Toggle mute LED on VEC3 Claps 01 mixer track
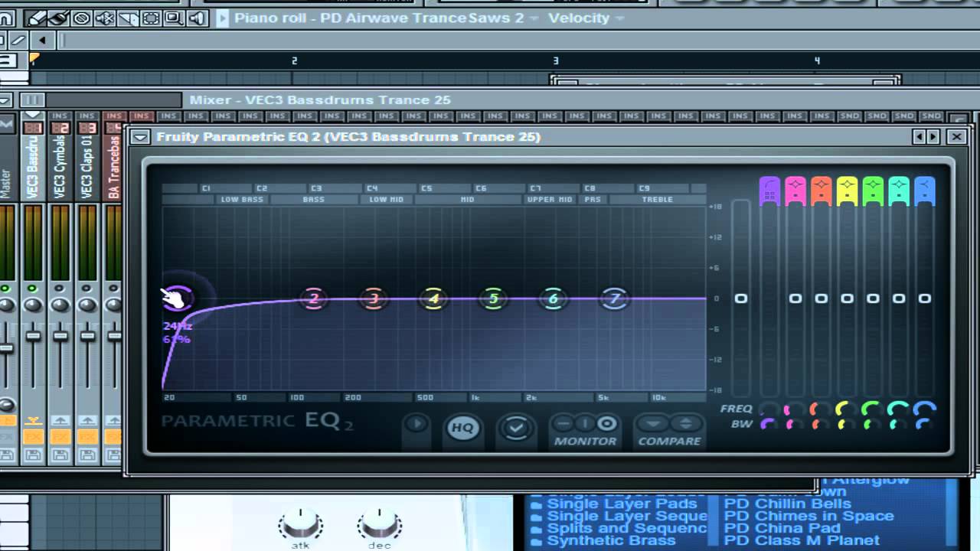 click(x=87, y=289)
